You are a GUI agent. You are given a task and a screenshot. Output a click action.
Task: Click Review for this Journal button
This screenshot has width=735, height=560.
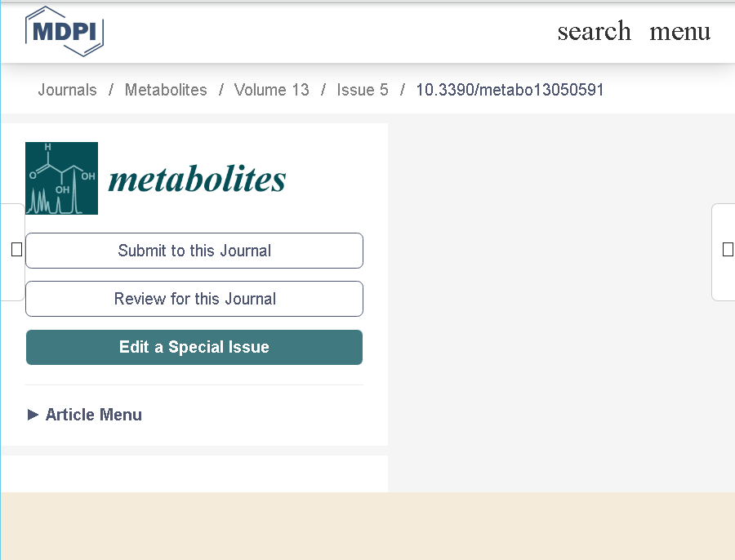click(194, 299)
